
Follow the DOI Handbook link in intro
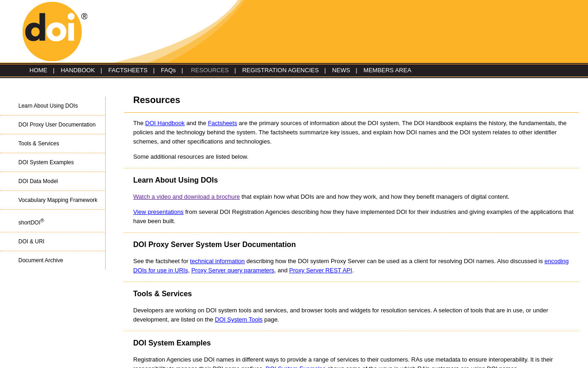tap(165, 123)
